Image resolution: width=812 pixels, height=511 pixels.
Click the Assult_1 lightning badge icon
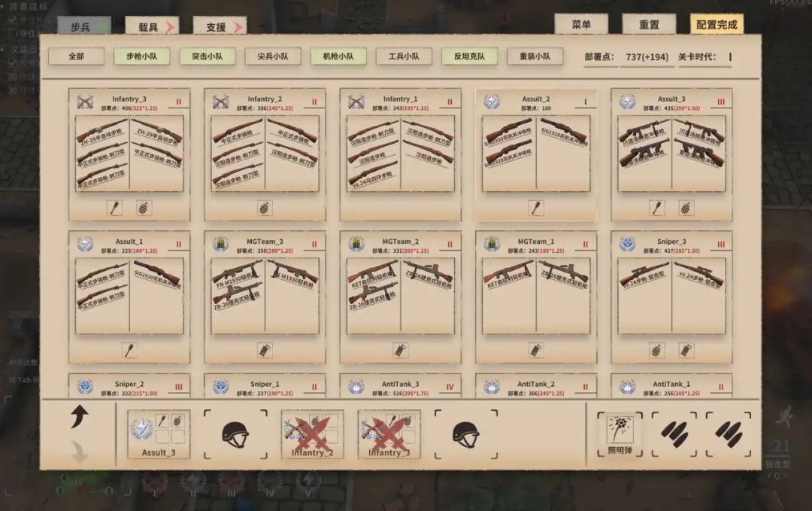click(85, 244)
